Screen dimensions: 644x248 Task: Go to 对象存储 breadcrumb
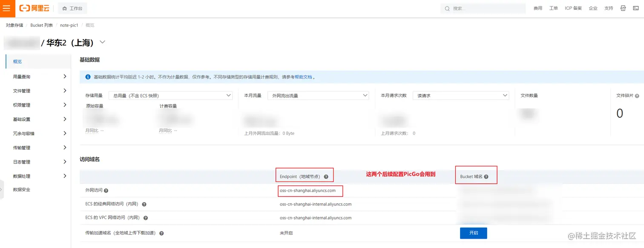tap(14, 25)
